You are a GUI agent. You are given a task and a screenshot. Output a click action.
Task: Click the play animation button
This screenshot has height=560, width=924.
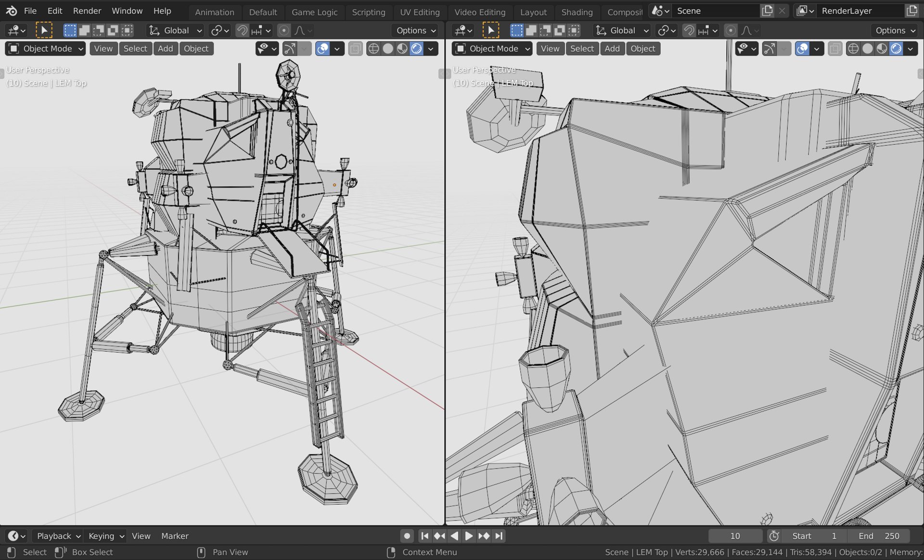(x=469, y=535)
